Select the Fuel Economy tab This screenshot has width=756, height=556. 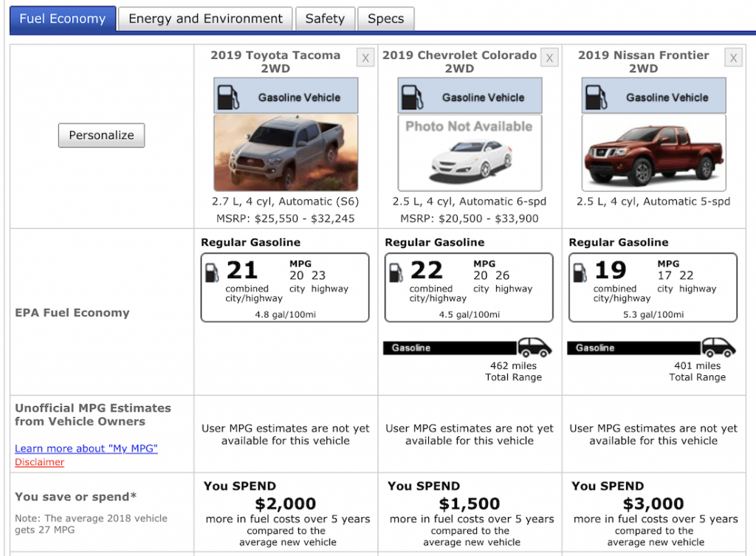63,19
